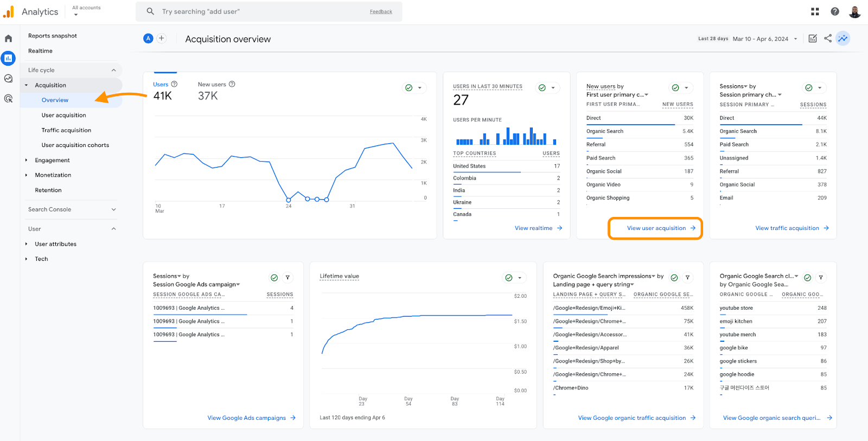Open the Help question mark icon
868x441 pixels.
[835, 11]
